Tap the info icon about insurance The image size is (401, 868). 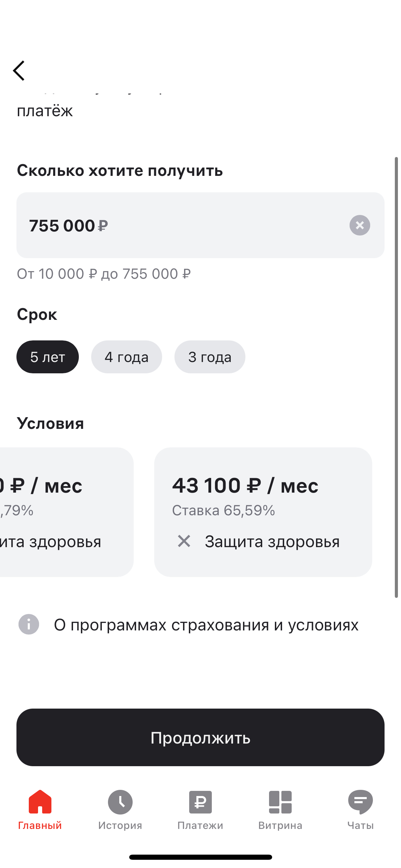pyautogui.click(x=29, y=624)
